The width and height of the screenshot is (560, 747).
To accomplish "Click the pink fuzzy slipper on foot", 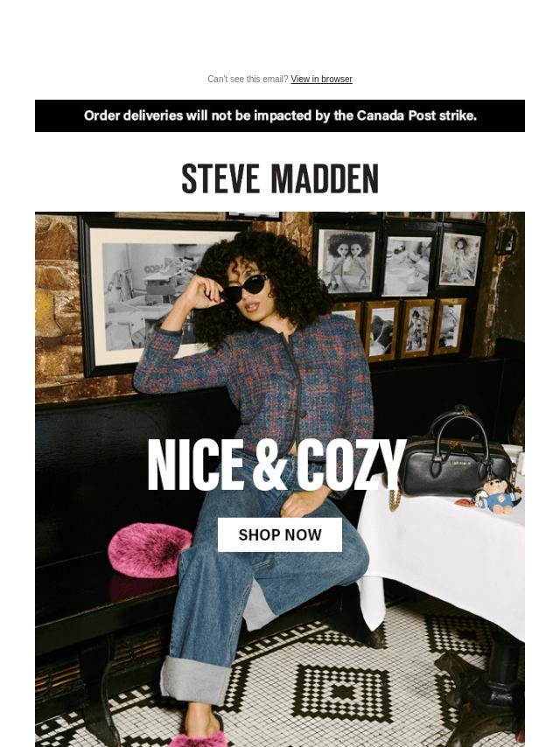I will (199, 737).
